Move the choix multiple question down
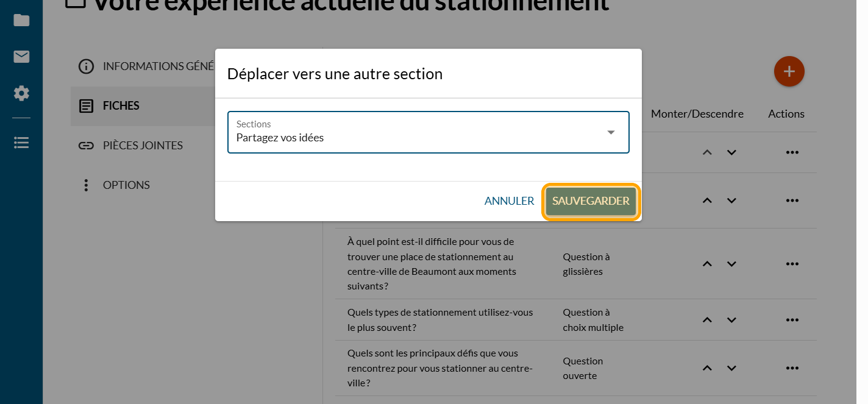This screenshot has width=868, height=404. 731,320
